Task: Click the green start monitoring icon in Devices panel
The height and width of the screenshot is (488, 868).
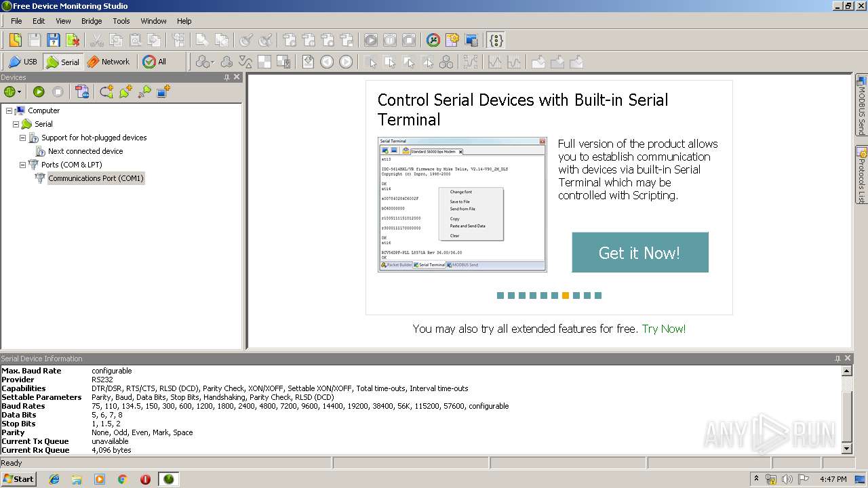Action: tap(9, 91)
